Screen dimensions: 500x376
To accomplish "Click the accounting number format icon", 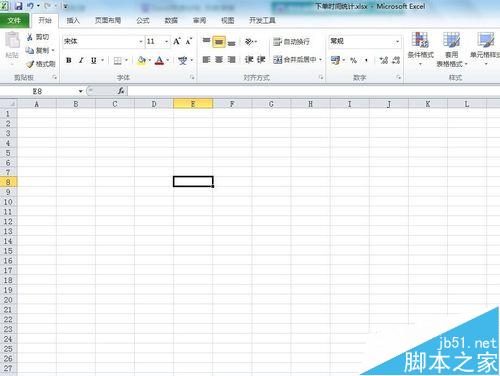I will point(335,60).
